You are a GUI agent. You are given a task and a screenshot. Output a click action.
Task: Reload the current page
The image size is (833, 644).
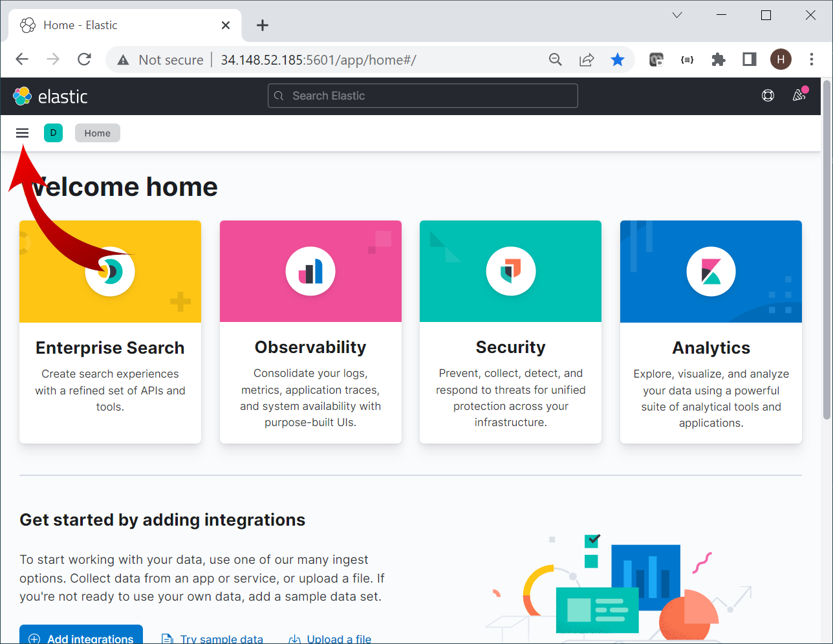click(x=84, y=59)
